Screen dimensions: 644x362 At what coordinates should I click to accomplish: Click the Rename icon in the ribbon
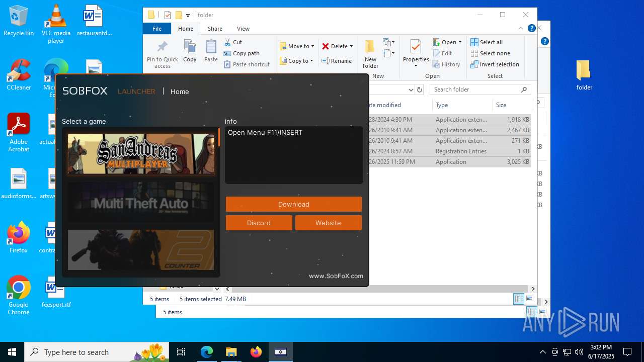(326, 61)
